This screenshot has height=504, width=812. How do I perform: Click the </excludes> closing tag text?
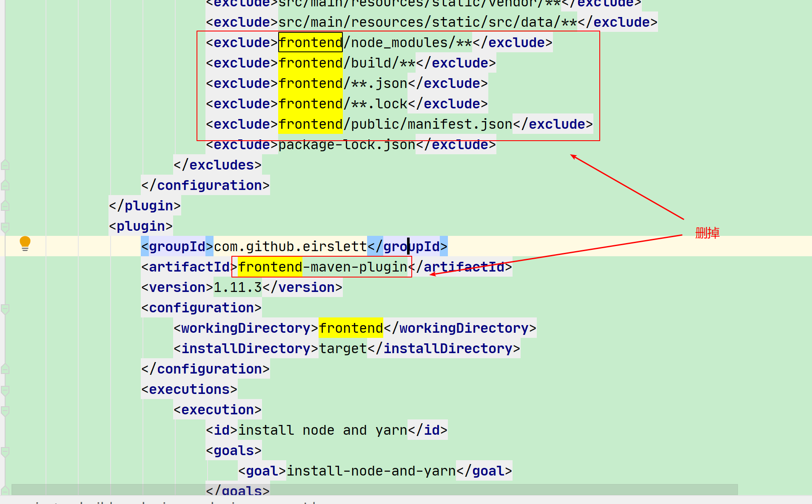[218, 165]
